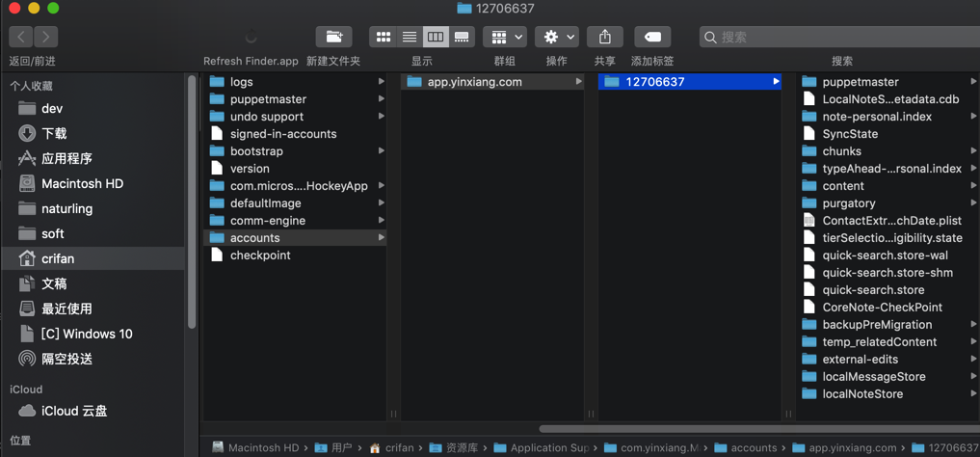Select the version file

click(x=295, y=169)
